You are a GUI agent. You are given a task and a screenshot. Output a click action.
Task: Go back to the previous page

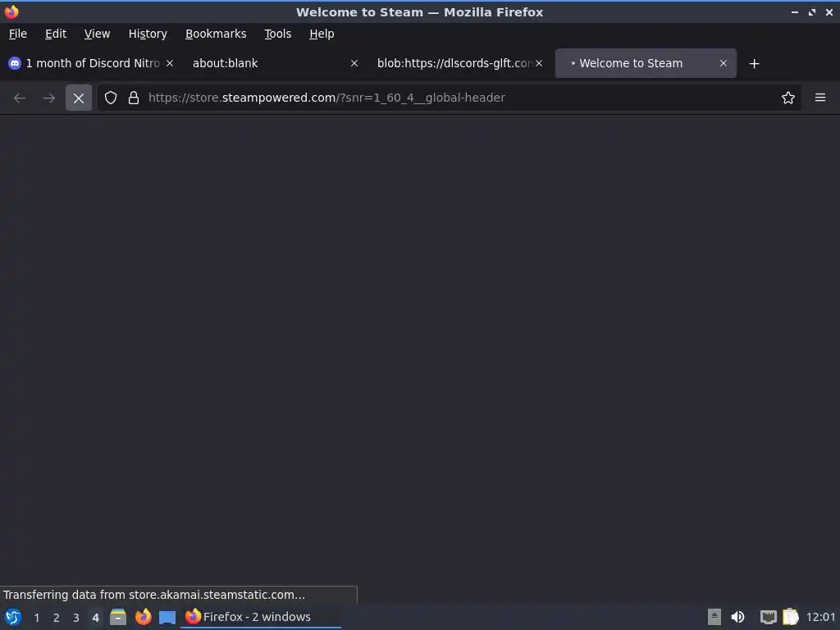[20, 98]
